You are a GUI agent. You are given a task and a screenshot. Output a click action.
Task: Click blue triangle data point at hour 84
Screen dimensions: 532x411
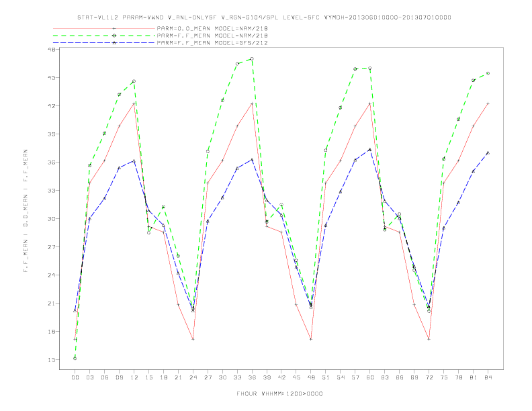point(488,153)
